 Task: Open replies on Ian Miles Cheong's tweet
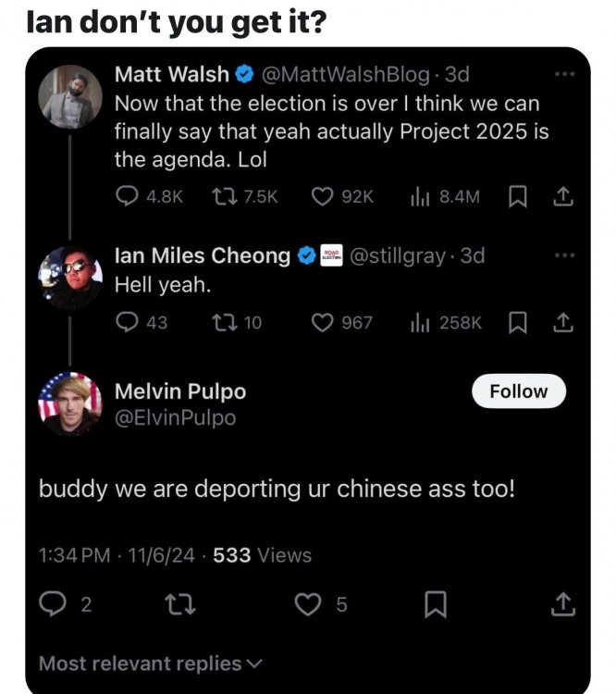125,321
